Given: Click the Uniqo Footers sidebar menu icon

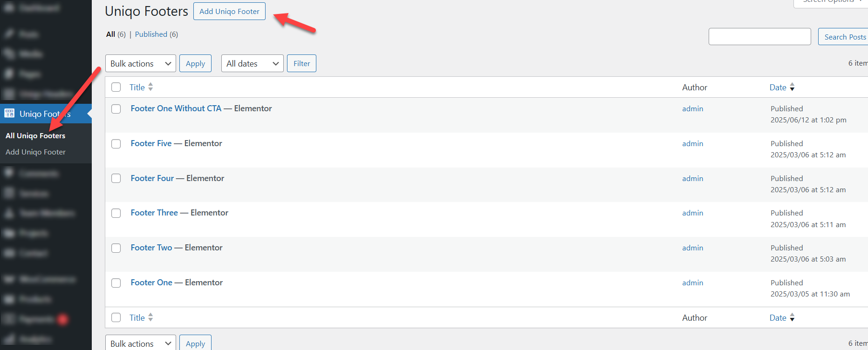Looking at the screenshot, I should (x=9, y=114).
